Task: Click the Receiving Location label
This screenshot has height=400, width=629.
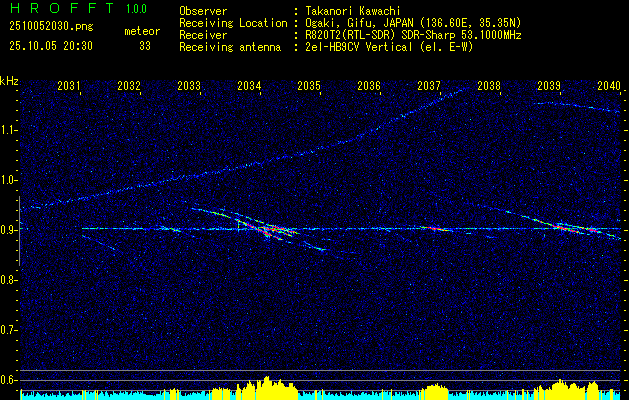Action: [233, 23]
